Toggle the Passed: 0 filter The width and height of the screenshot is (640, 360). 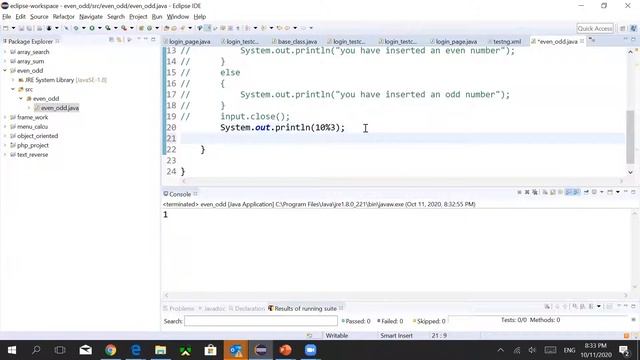[x=356, y=321]
